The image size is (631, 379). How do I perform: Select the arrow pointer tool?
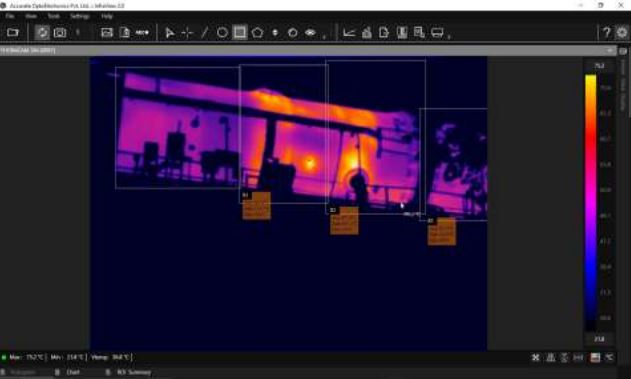click(169, 33)
